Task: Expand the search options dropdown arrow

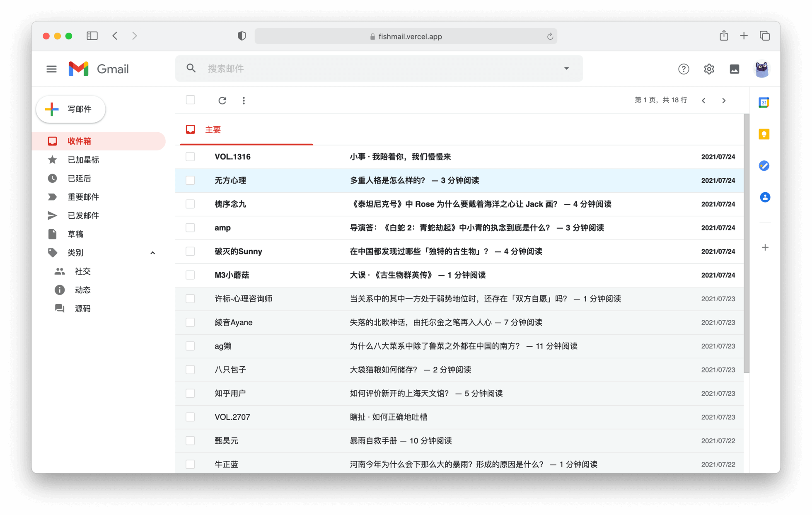Action: (x=566, y=68)
